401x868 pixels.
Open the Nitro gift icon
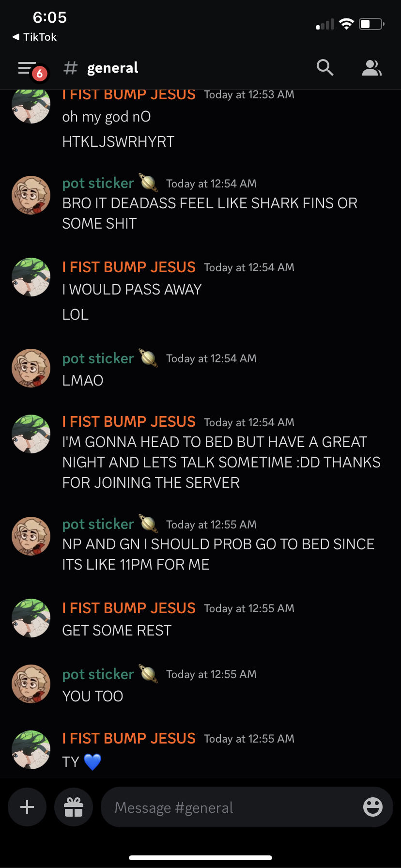(x=74, y=806)
